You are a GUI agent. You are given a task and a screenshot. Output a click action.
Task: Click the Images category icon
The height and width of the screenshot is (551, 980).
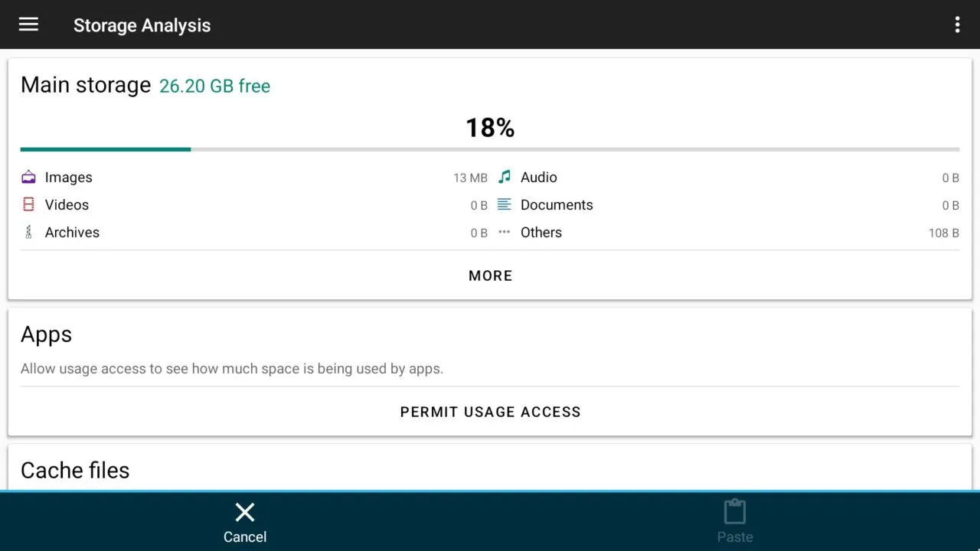pyautogui.click(x=28, y=178)
